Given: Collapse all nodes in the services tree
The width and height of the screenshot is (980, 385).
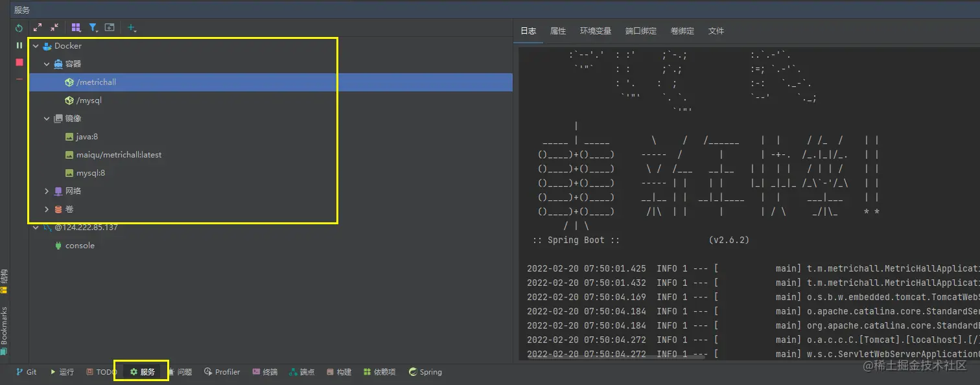Looking at the screenshot, I should 54,27.
